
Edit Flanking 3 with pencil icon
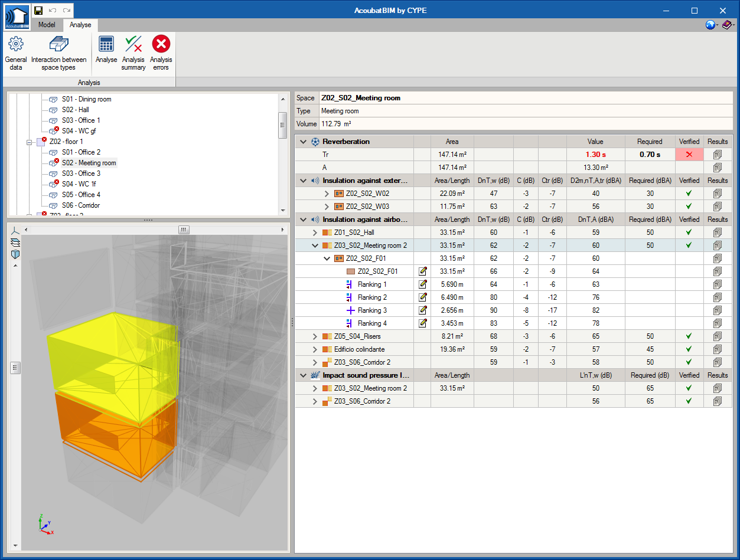422,310
